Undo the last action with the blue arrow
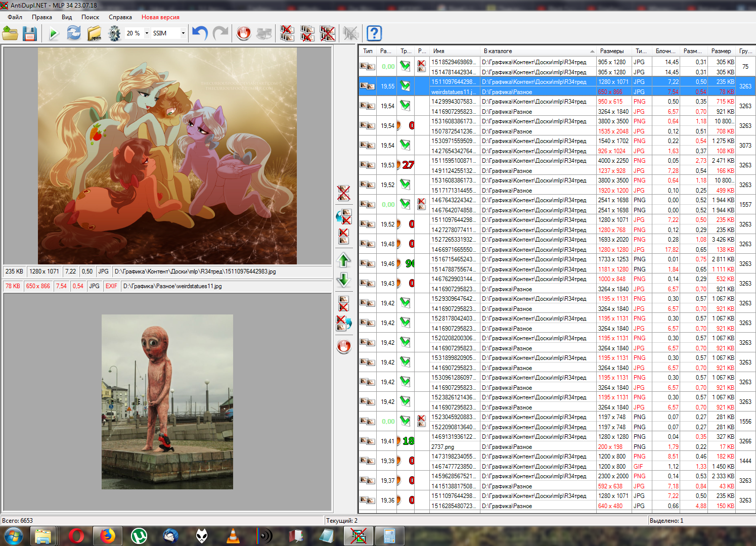756x546 pixels. pos(200,33)
